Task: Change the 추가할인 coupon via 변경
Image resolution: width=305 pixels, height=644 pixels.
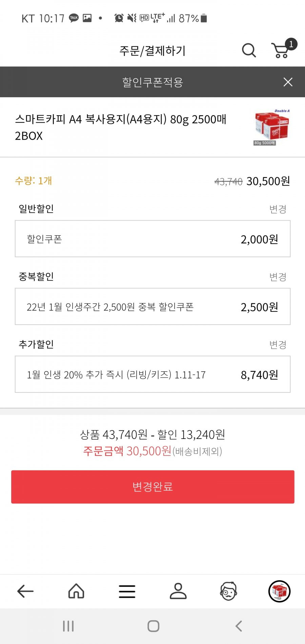Action: pos(278,345)
